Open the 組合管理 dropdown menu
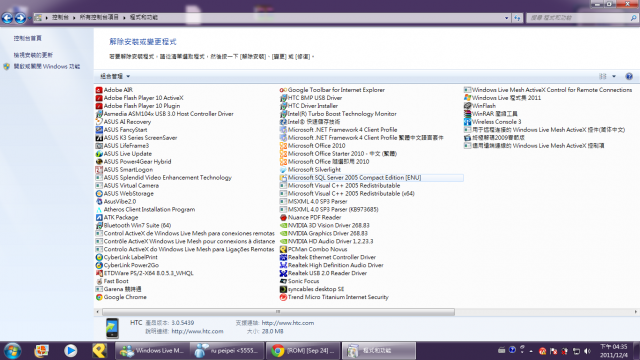The image size is (640, 360). 115,76
